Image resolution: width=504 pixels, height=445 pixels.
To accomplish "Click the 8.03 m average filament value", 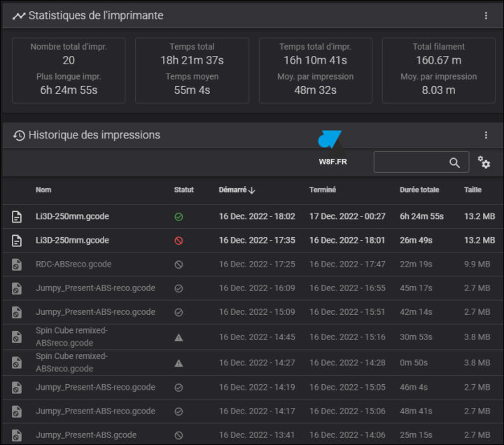I will [x=439, y=90].
